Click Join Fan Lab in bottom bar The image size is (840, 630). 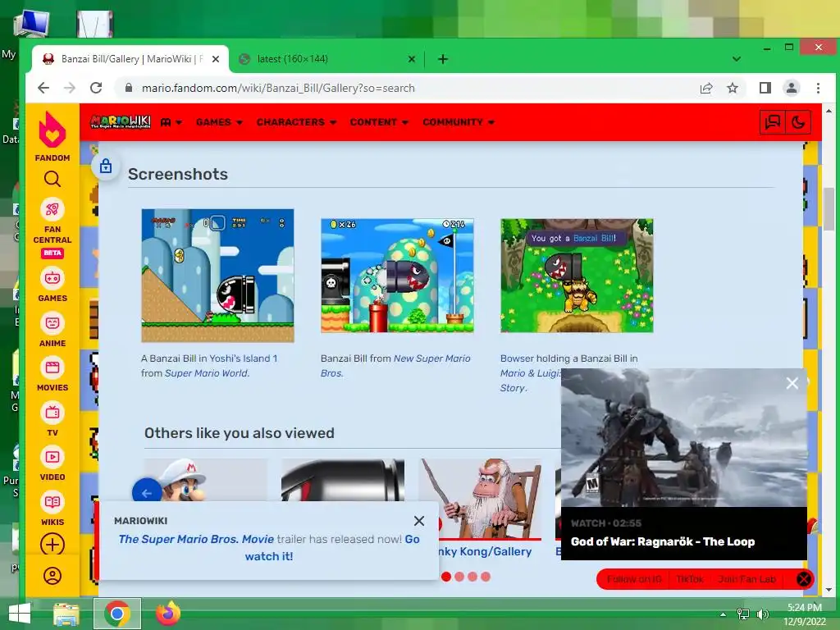click(746, 579)
